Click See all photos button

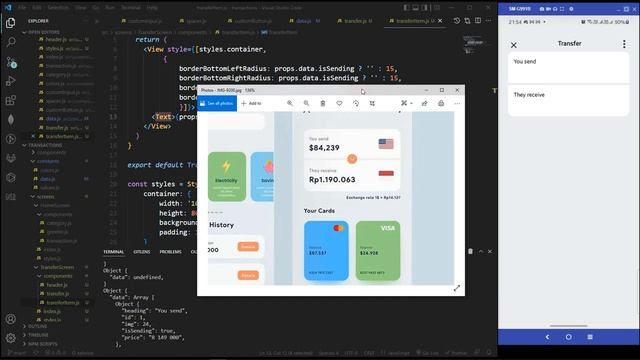[x=217, y=103]
